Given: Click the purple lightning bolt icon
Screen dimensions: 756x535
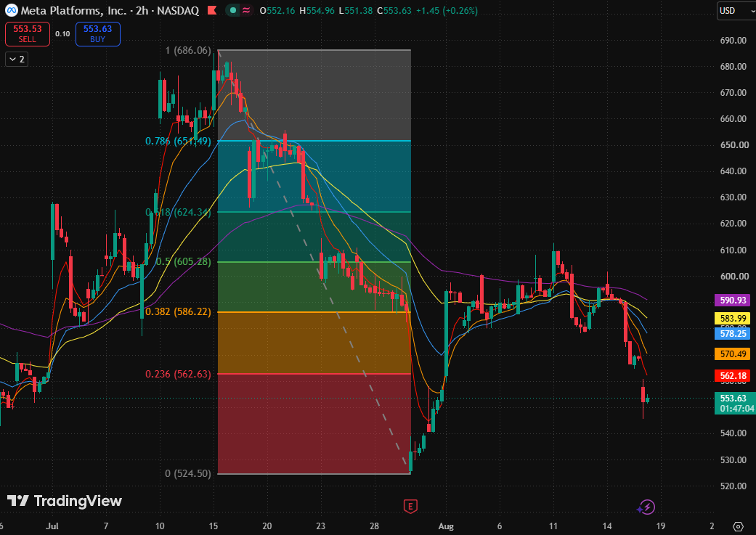Looking at the screenshot, I should tap(646, 507).
